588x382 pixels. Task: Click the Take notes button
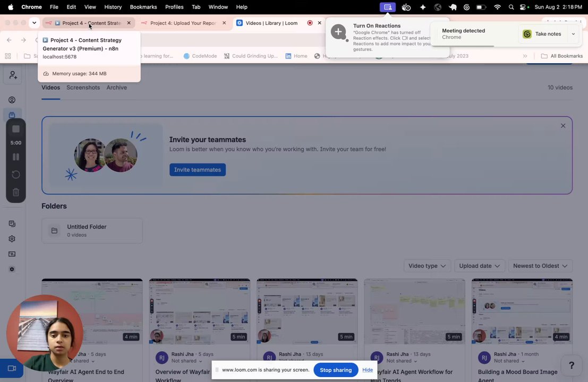pos(542,34)
